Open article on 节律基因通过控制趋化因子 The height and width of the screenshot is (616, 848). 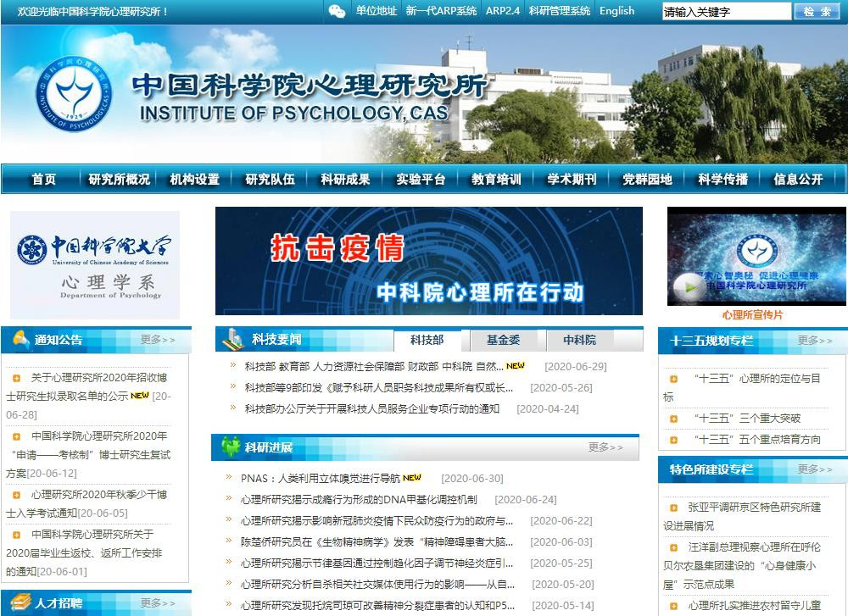[377, 563]
